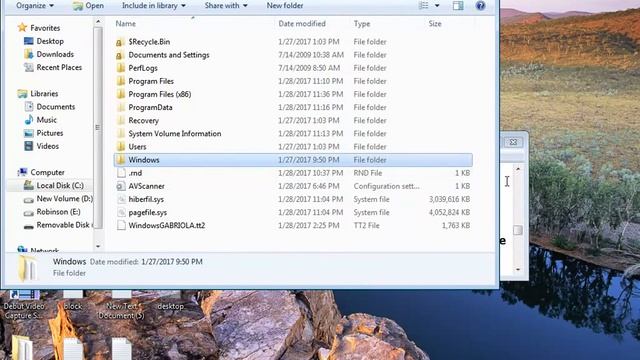Sort by the Type column header
The height and width of the screenshot is (360, 640).
pyautogui.click(x=362, y=24)
